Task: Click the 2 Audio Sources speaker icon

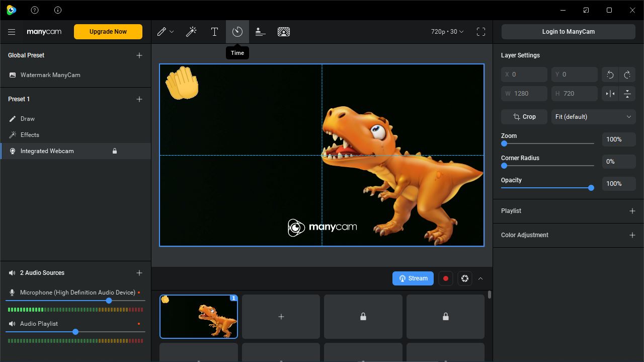Action: point(13,273)
